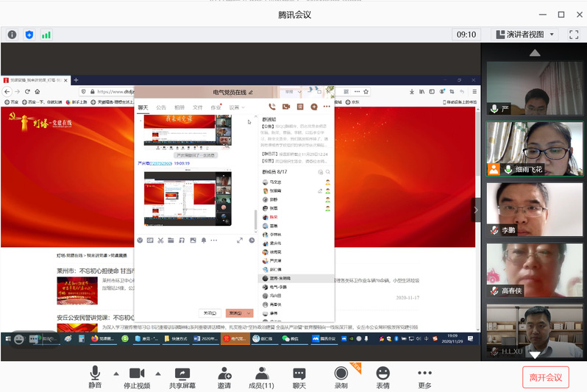
Task: Open the 表情 emoji reactions
Action: click(x=383, y=377)
